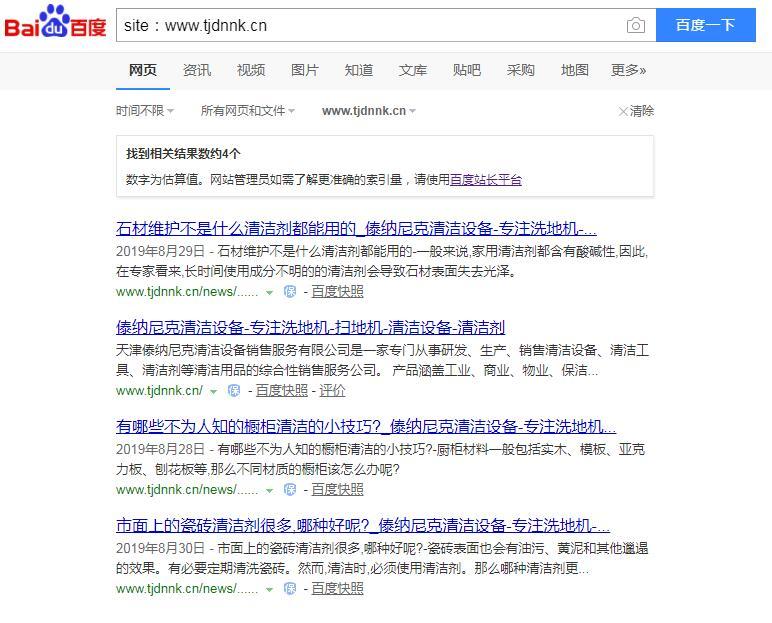Click date 2019年8月29日 in first result
The height and width of the screenshot is (623, 772).
pos(161,251)
